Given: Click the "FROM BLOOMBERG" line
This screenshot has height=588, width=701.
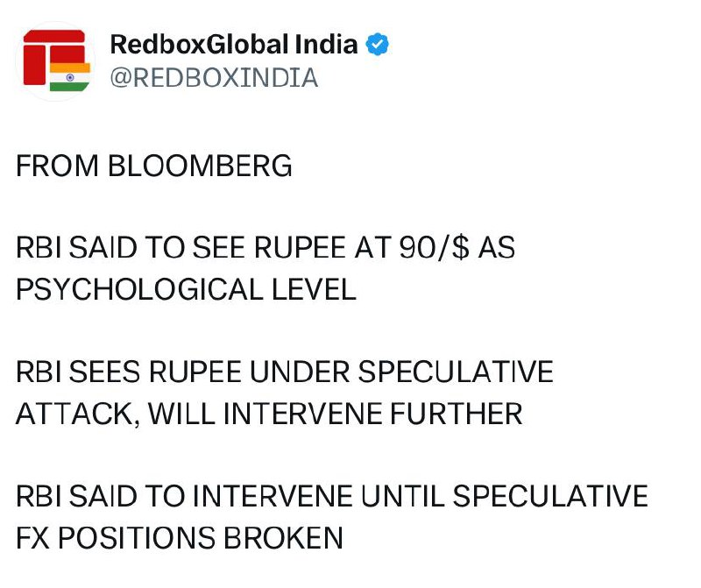Looking at the screenshot, I should click(x=154, y=166).
